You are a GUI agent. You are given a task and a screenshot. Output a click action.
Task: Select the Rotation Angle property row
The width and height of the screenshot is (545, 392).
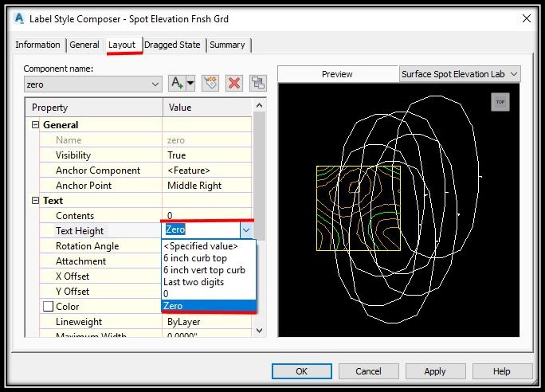click(x=101, y=246)
